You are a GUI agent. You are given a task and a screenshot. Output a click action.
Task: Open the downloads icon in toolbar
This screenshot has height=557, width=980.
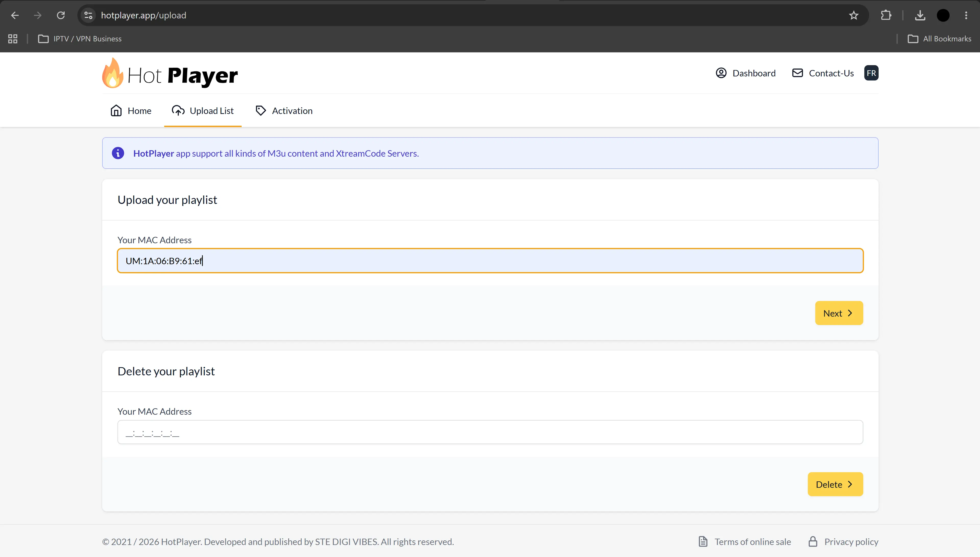tap(920, 15)
